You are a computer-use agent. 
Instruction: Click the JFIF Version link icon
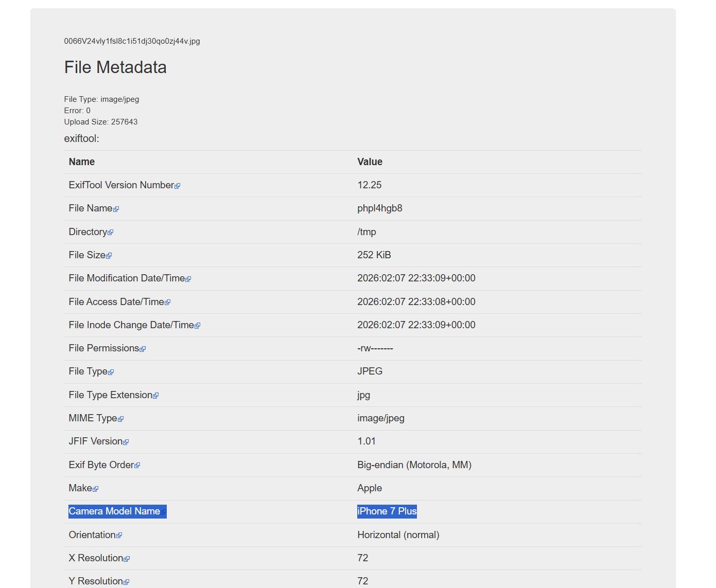tap(126, 442)
